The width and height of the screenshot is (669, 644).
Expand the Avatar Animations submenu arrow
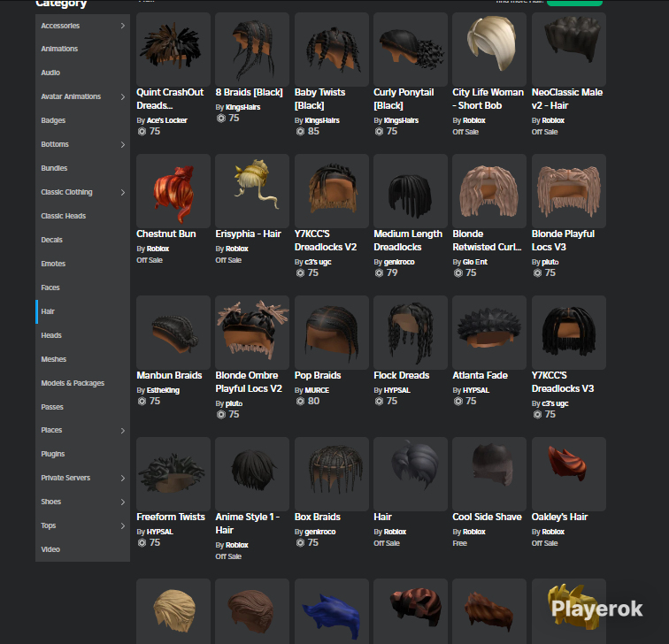coord(123,96)
